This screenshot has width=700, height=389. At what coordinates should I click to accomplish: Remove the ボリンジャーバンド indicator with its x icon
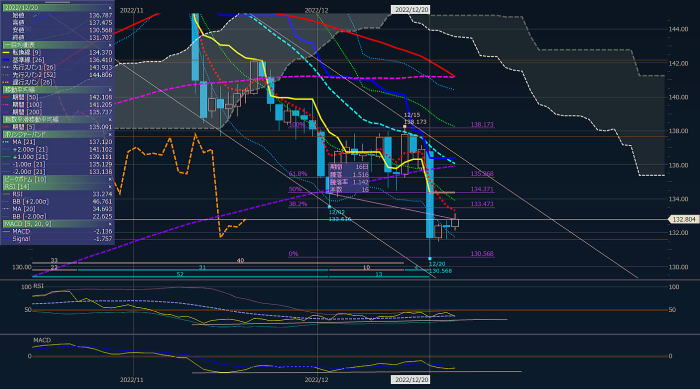click(110, 134)
